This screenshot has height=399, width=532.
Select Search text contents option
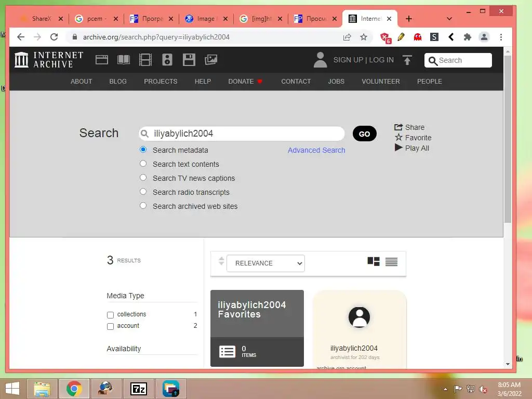coord(143,164)
